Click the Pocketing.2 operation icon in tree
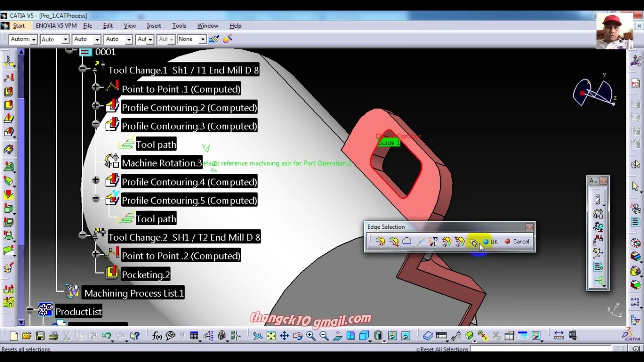Image resolution: width=644 pixels, height=362 pixels. tap(112, 274)
